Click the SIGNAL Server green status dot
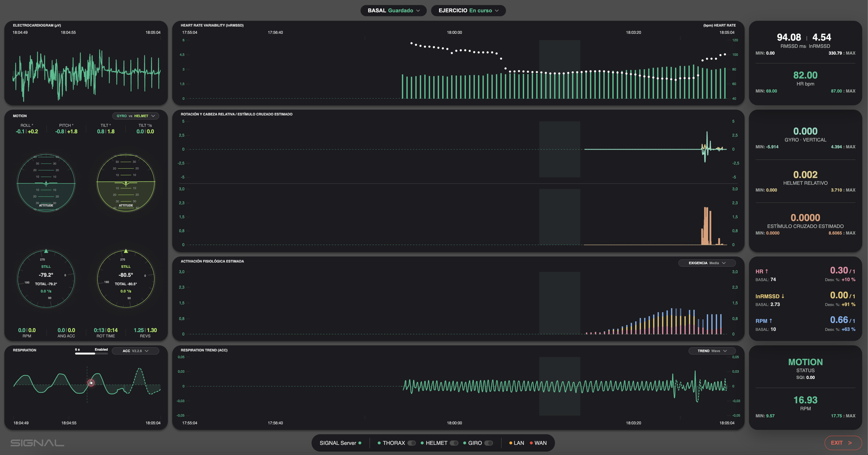The height and width of the screenshot is (455, 868). coord(360,443)
